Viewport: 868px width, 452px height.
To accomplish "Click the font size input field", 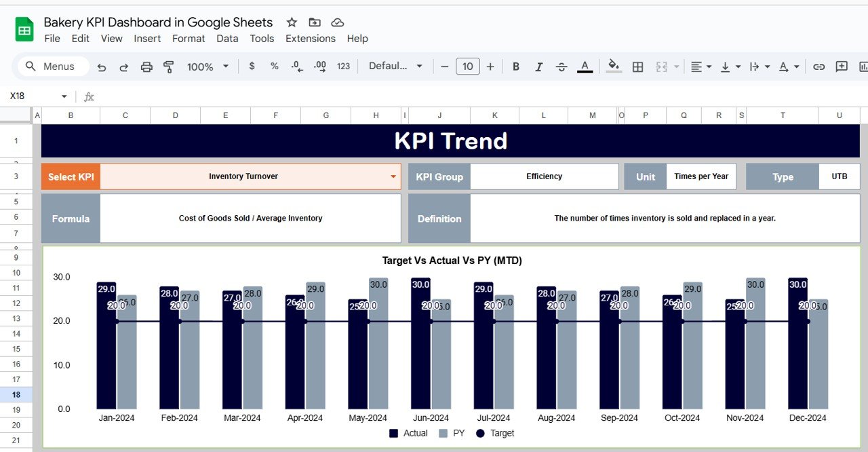I will coord(467,67).
